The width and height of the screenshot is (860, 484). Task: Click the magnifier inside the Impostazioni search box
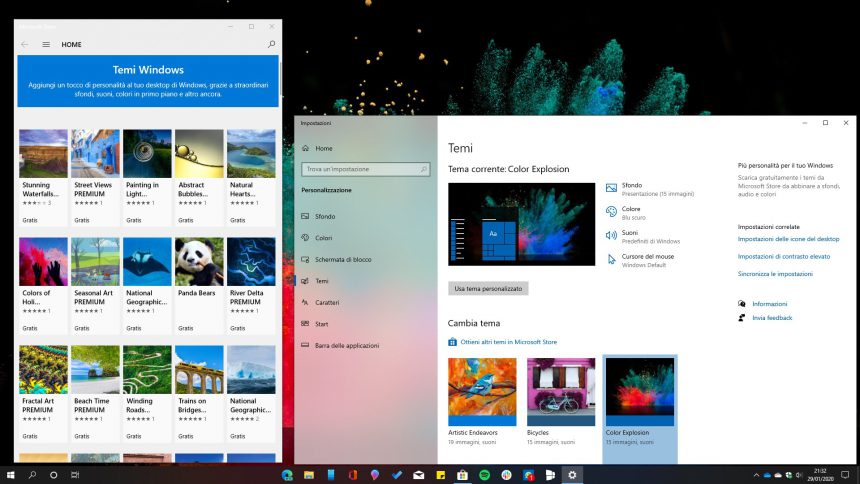[x=423, y=169]
